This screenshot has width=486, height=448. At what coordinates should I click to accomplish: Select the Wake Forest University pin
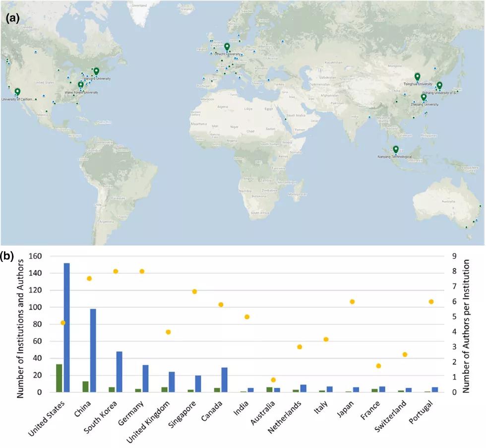coord(80,85)
